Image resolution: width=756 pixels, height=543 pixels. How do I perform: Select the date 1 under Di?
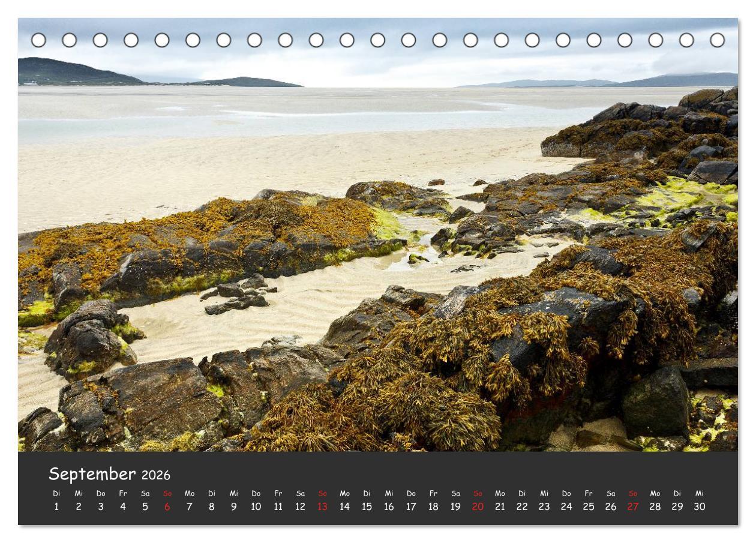pos(55,505)
